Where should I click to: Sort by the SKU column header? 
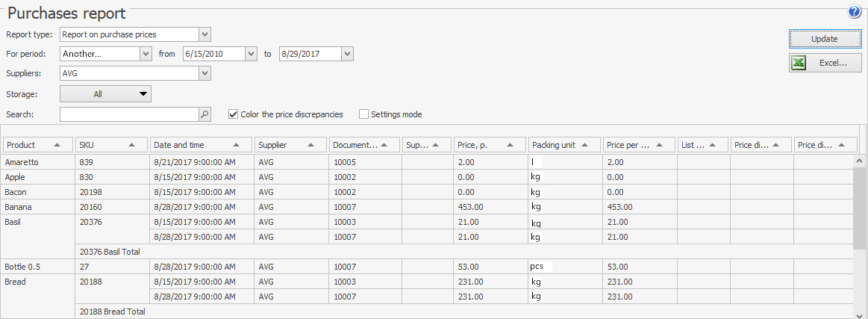pos(110,145)
